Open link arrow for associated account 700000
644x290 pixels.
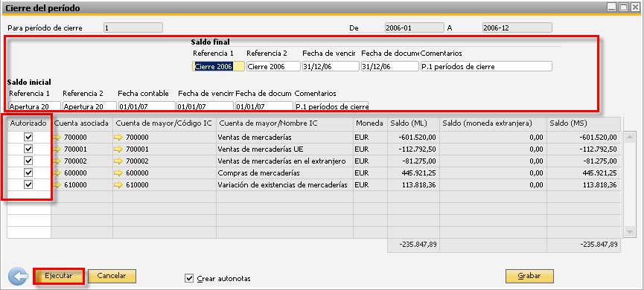click(57, 138)
